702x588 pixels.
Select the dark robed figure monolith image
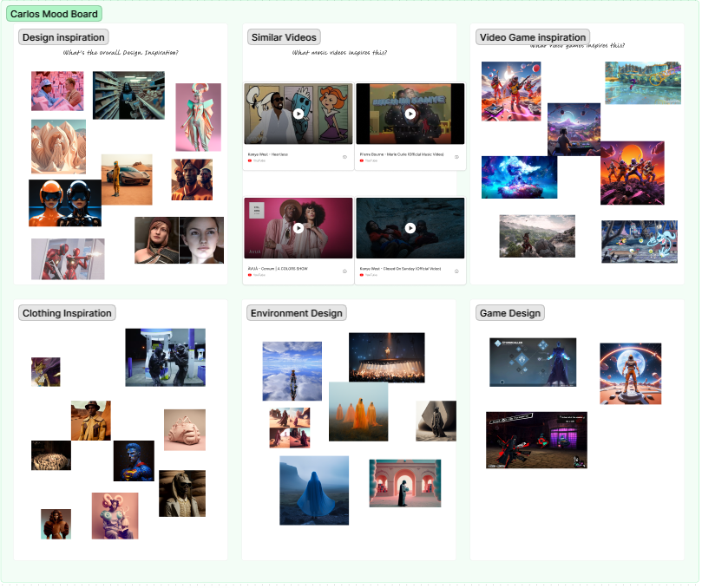point(436,421)
